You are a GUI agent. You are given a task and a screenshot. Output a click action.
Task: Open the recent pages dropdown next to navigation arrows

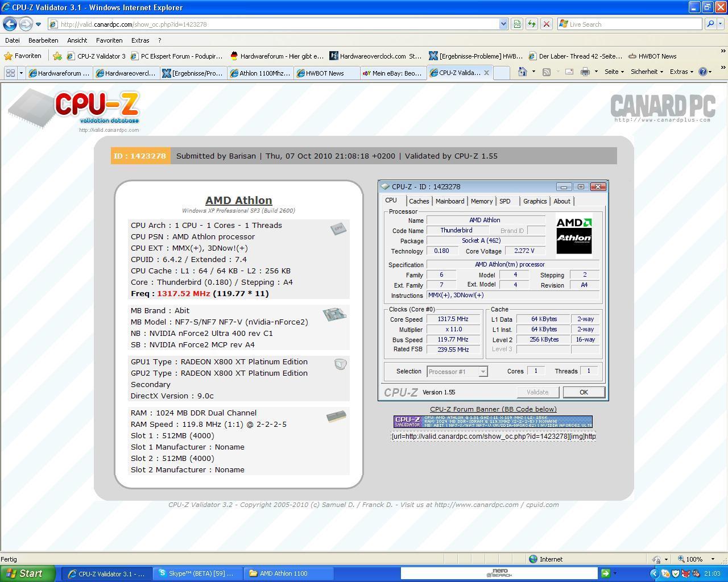38,24
